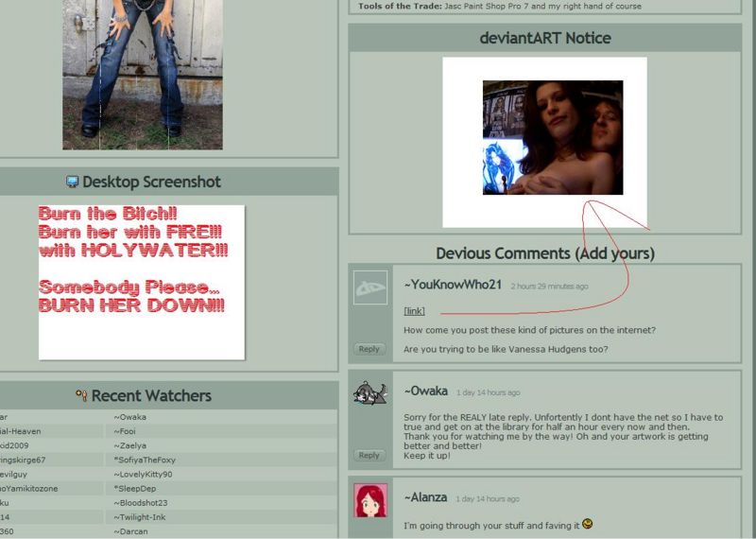Click Alanza's red-haired avatar icon
The height and width of the screenshot is (539, 756).
coord(369,499)
